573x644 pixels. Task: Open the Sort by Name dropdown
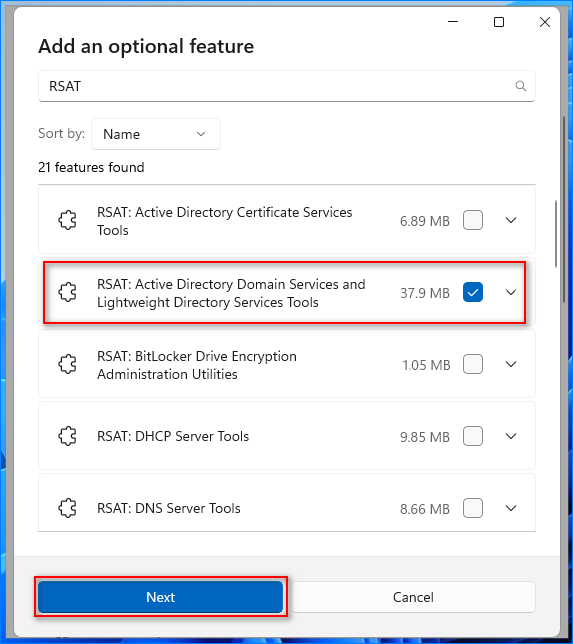(156, 134)
